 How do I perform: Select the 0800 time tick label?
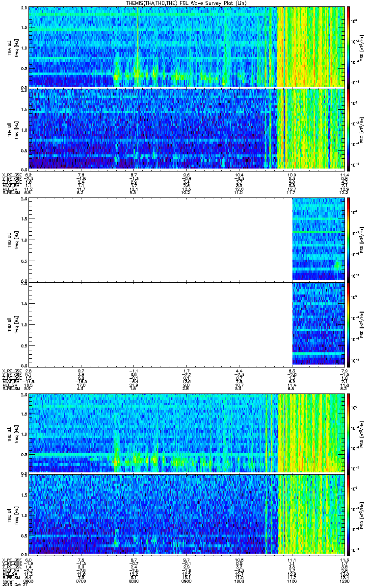click(134, 582)
